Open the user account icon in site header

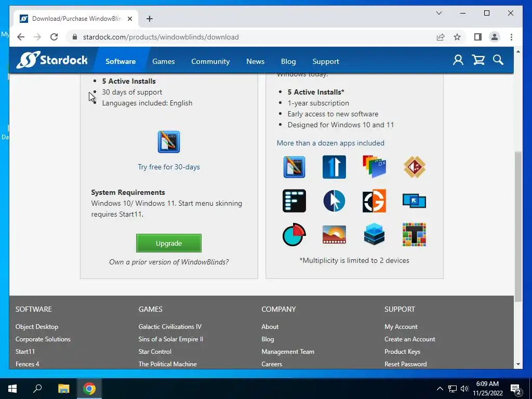[x=458, y=60]
